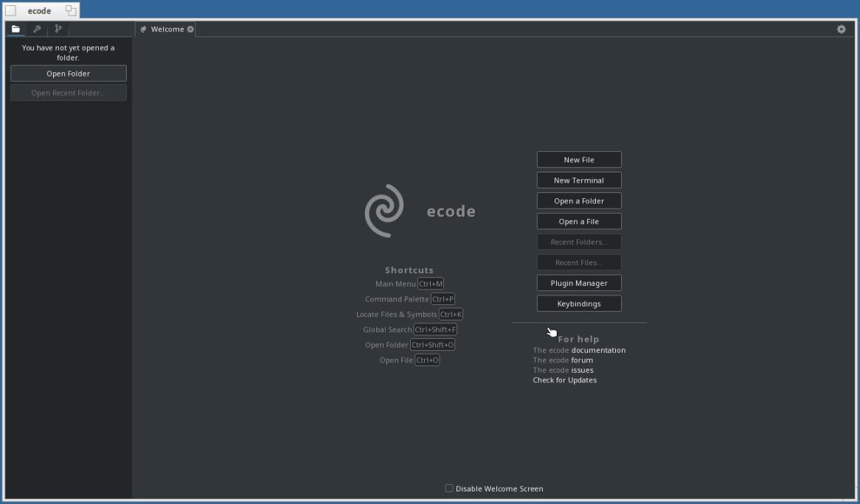Open the ecode issues link
The width and height of the screenshot is (860, 504).
[x=583, y=370]
